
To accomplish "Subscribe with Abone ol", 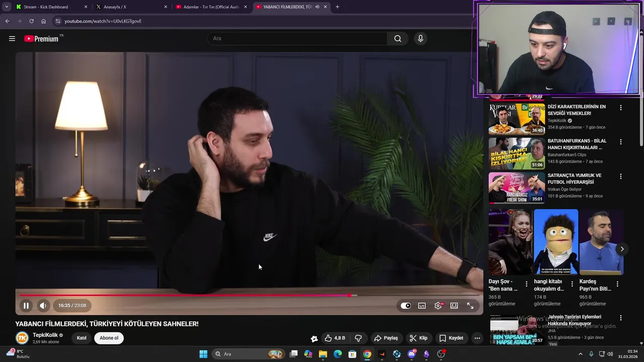I will coord(109,338).
